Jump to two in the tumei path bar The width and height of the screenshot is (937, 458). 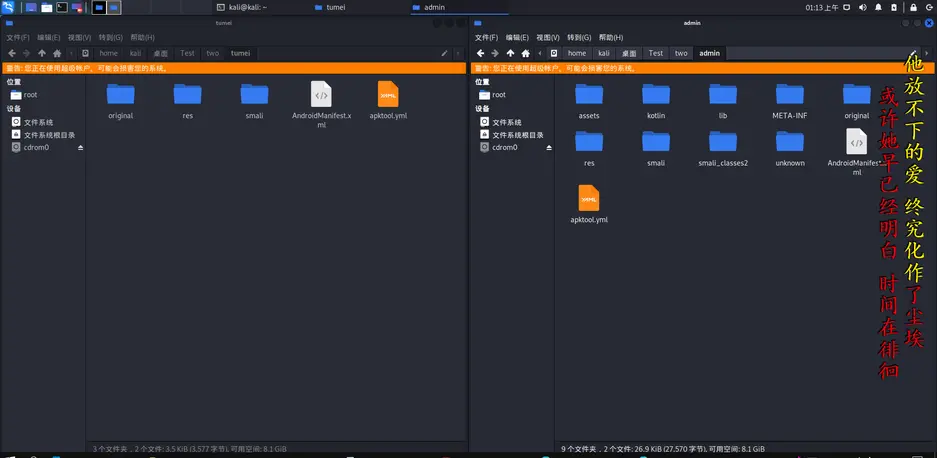pyautogui.click(x=213, y=53)
